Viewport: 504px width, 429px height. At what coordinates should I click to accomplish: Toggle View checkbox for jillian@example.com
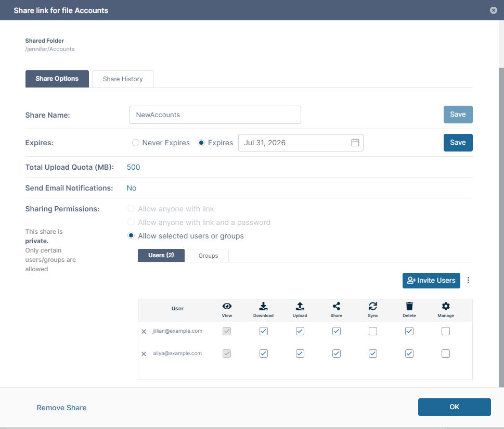[227, 331]
